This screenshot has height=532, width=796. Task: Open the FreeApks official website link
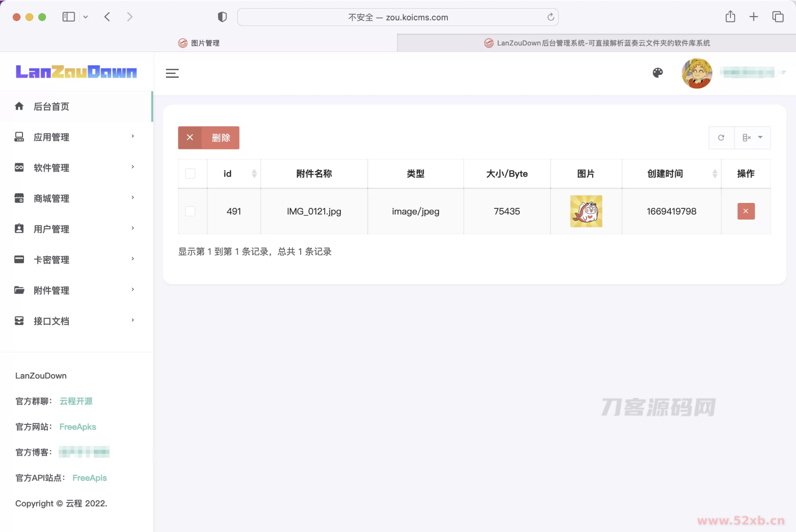click(78, 427)
